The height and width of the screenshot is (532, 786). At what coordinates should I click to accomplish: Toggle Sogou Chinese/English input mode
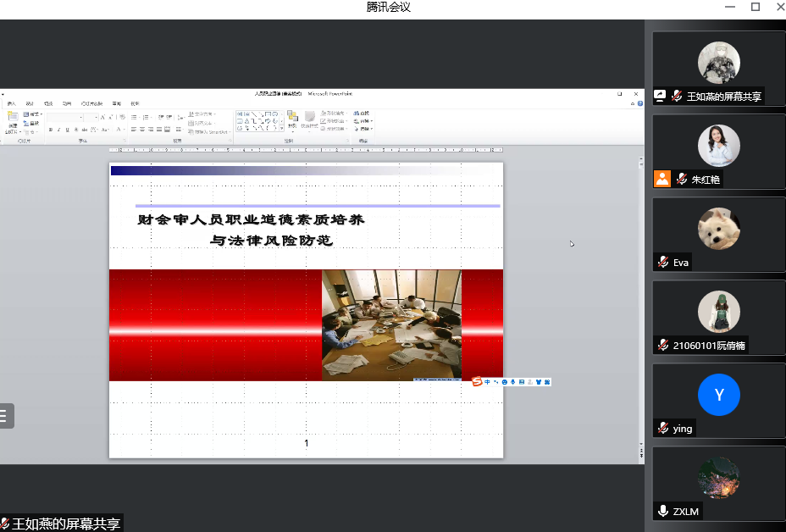488,382
